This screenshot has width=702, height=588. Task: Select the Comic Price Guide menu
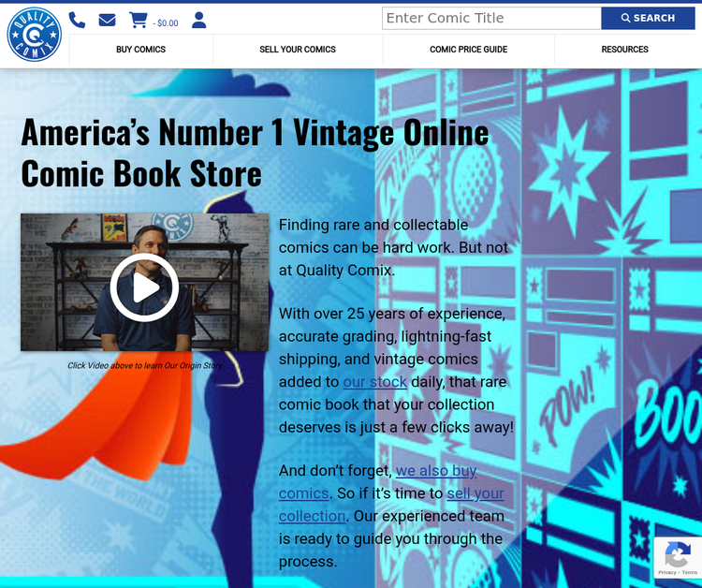[468, 50]
